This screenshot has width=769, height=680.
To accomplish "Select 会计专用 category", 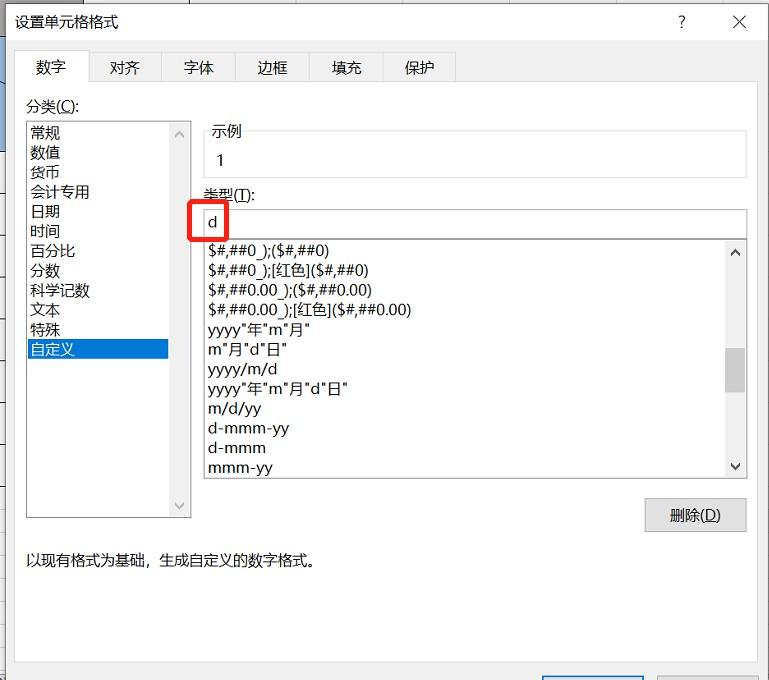I will pyautogui.click(x=98, y=192).
